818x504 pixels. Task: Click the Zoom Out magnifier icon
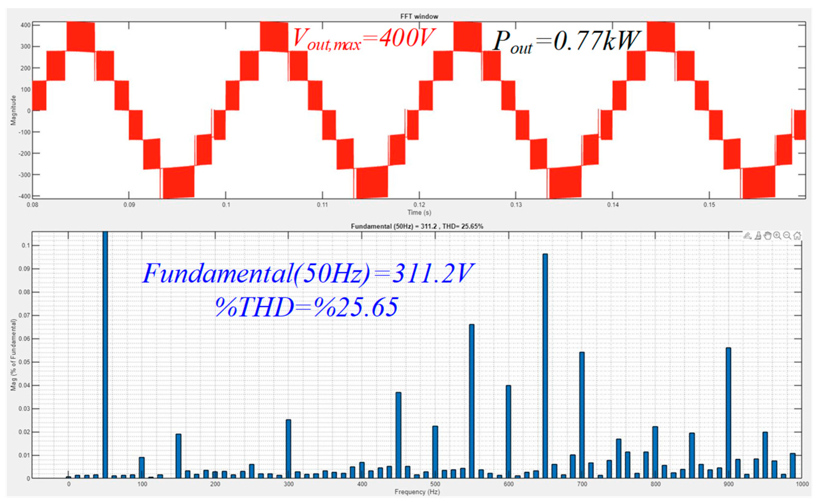787,236
